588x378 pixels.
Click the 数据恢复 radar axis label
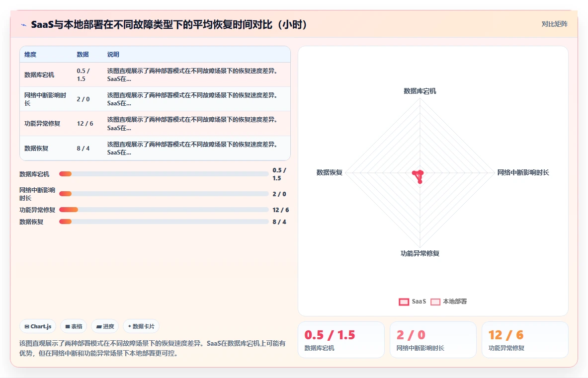pyautogui.click(x=329, y=172)
